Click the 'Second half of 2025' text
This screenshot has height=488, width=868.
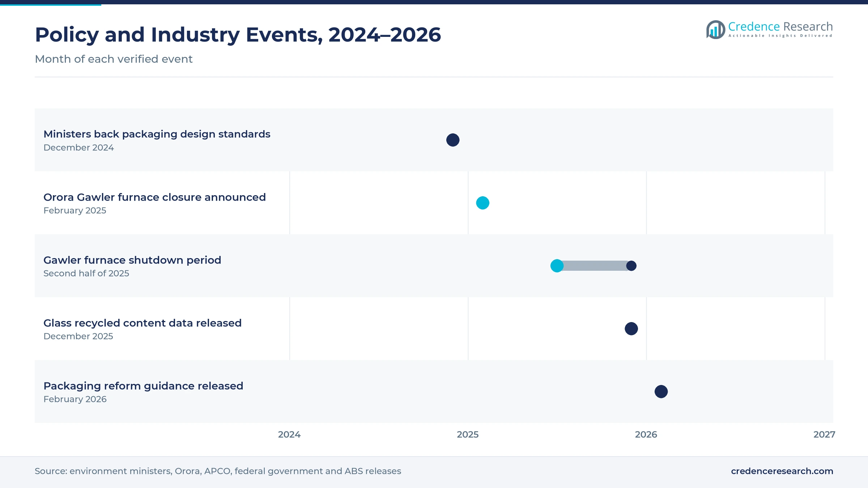[x=86, y=273]
